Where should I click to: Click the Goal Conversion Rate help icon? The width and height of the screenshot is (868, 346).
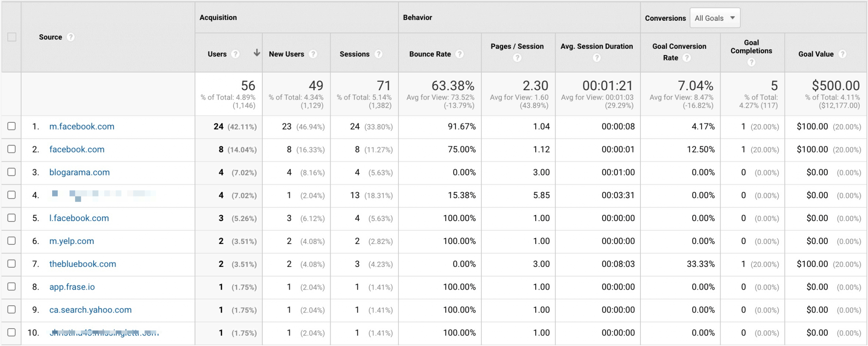(687, 58)
